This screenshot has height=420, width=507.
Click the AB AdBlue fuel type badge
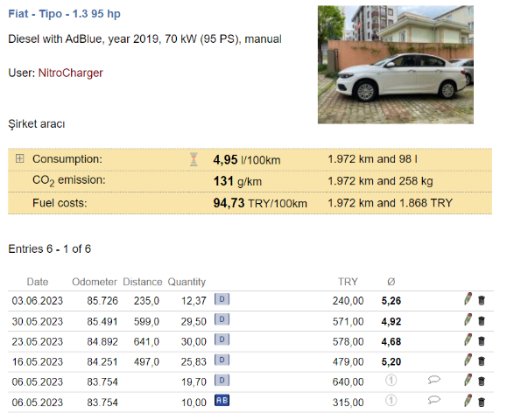(x=222, y=400)
